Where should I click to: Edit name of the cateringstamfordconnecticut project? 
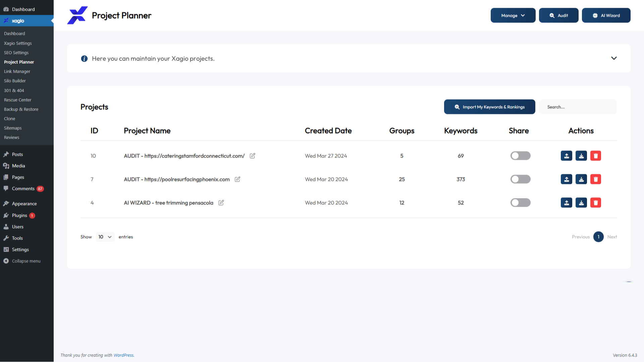coord(252,156)
